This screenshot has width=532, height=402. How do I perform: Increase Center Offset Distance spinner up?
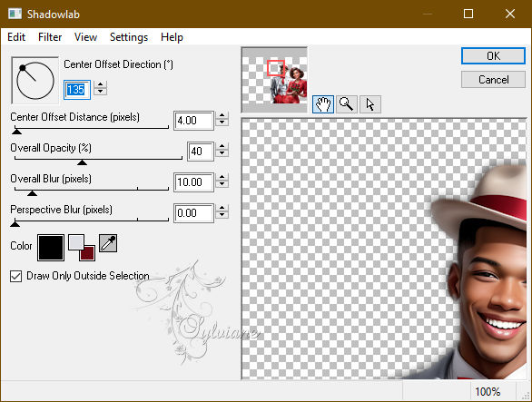tap(222, 115)
